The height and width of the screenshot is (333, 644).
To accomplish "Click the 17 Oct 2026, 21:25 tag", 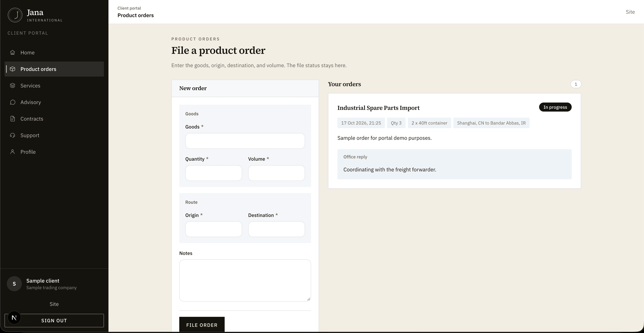I will pos(361,123).
